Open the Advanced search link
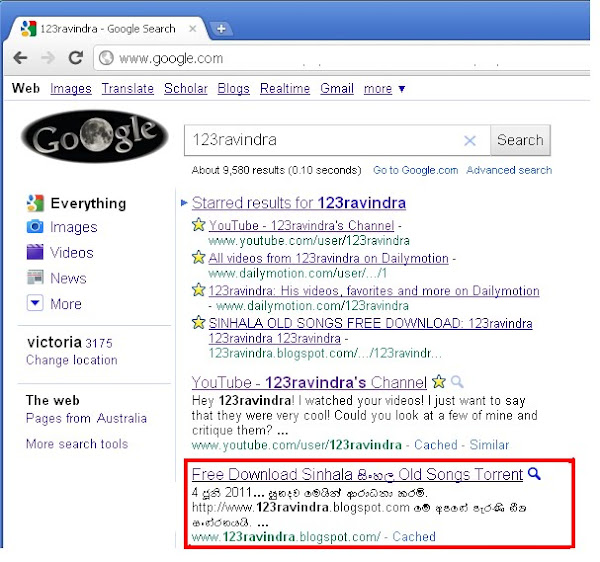 tap(509, 170)
